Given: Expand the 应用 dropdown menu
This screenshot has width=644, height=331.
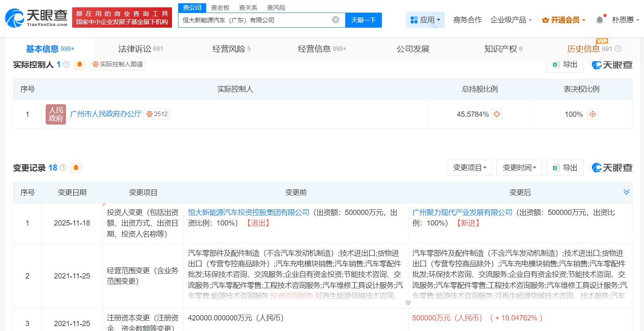Looking at the screenshot, I should pyautogui.click(x=425, y=20).
